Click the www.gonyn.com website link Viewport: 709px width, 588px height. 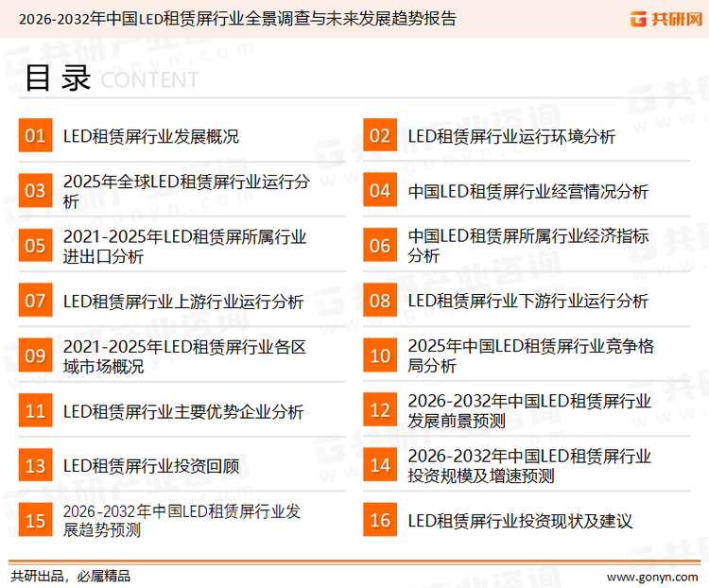click(651, 576)
